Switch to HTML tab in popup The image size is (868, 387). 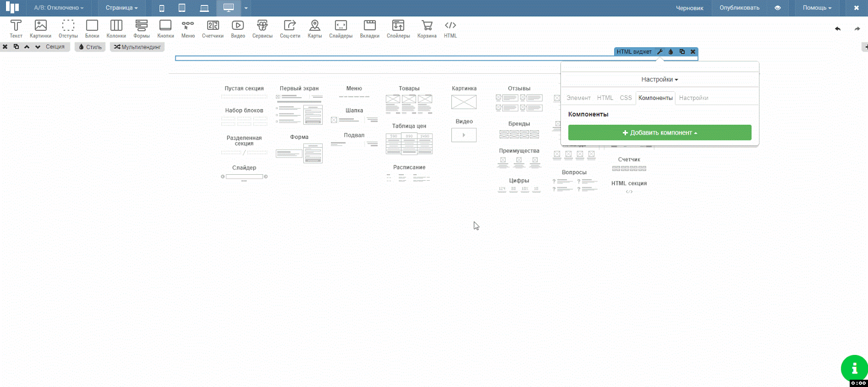(605, 98)
